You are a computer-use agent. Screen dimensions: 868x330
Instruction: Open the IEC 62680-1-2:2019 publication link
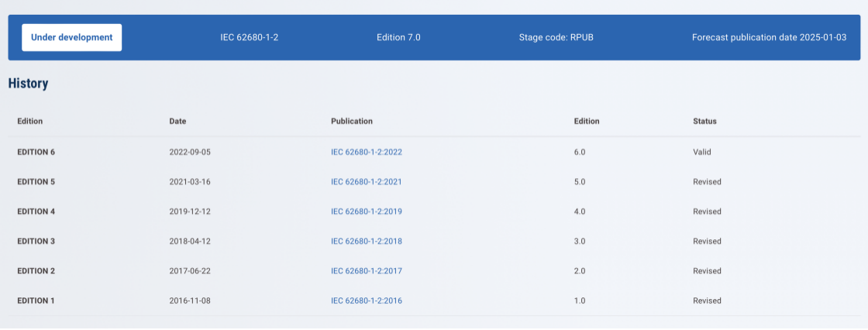click(366, 211)
